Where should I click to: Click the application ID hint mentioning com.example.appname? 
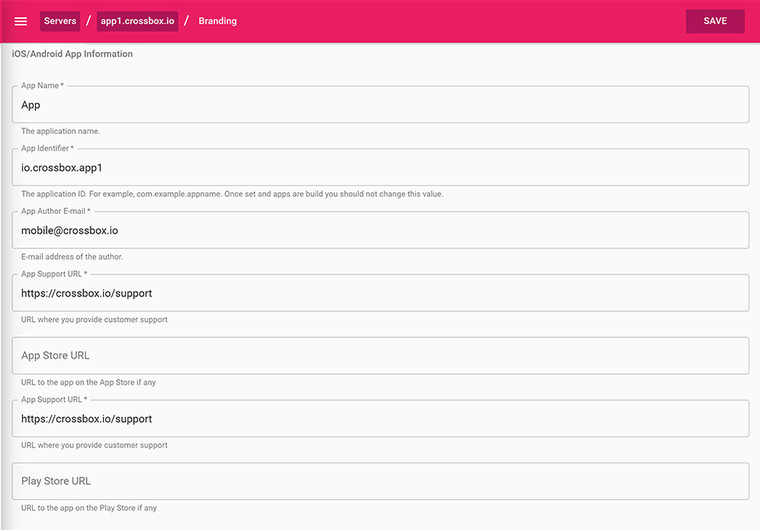[x=232, y=194]
